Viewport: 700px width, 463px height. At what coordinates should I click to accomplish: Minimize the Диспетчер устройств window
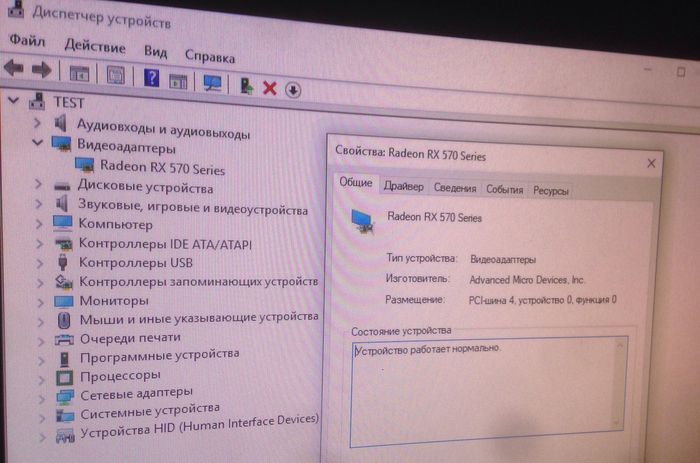(x=648, y=70)
